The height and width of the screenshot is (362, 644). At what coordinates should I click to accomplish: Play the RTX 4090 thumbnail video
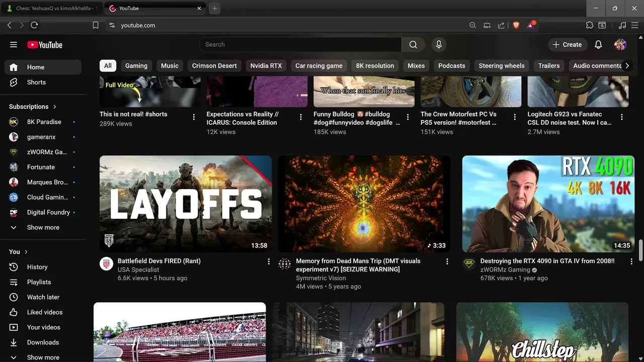(548, 204)
